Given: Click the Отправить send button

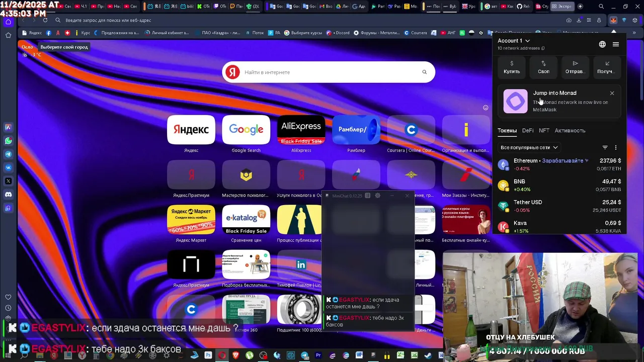Looking at the screenshot, I should pyautogui.click(x=575, y=67).
